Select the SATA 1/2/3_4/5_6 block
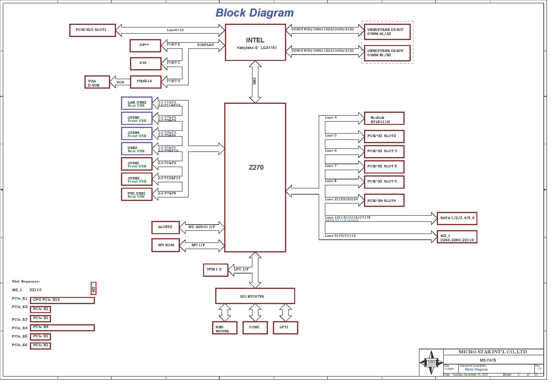Screen dimensions: 555x392 pyautogui.click(x=457, y=219)
